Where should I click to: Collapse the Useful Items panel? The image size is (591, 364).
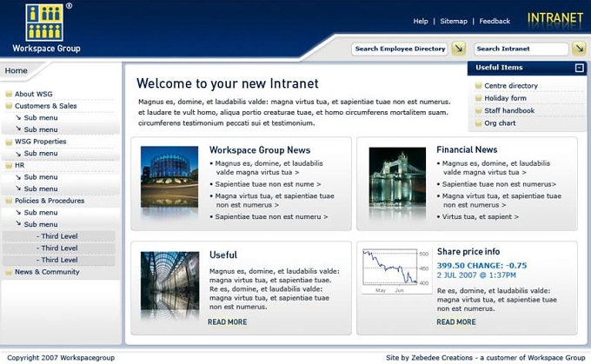click(x=579, y=68)
